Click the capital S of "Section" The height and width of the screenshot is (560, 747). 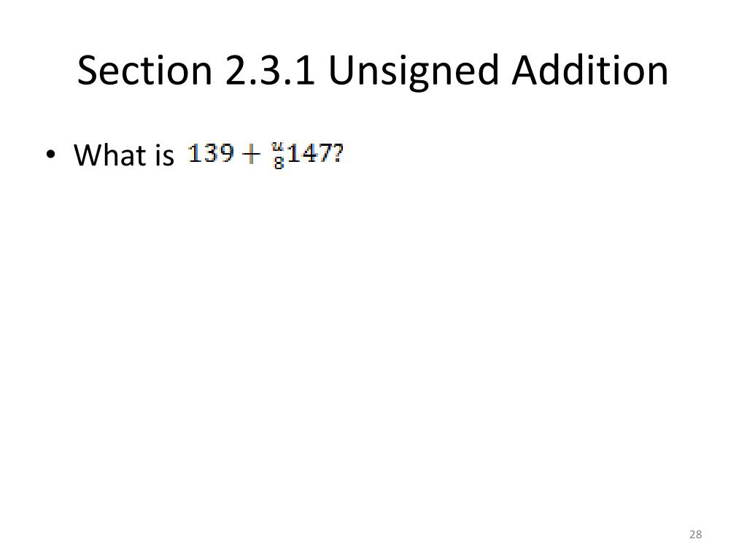(x=88, y=71)
